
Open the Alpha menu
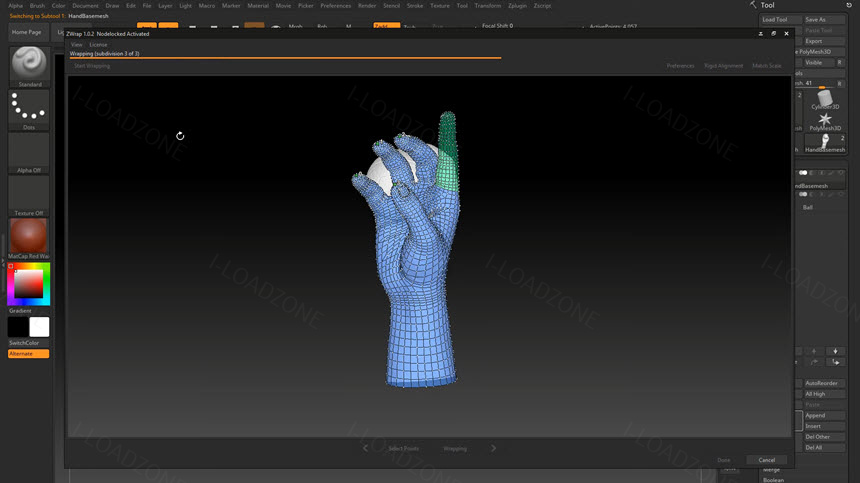click(15, 5)
